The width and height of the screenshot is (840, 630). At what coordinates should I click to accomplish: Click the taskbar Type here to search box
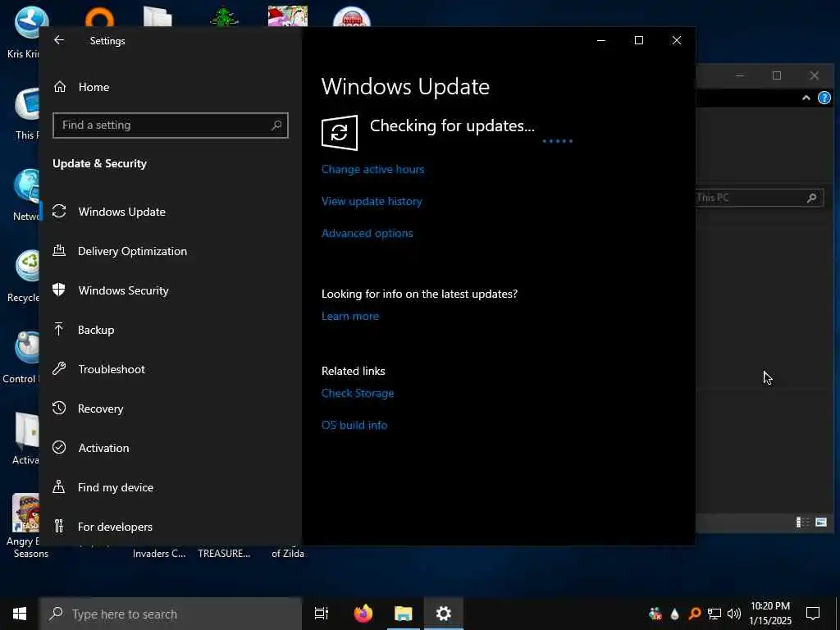coord(171,614)
